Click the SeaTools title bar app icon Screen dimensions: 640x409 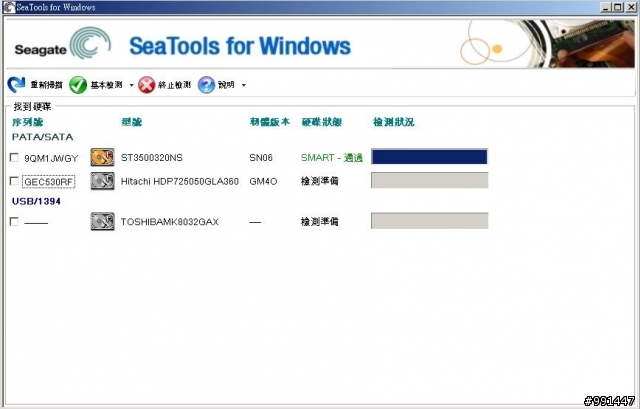[9, 7]
